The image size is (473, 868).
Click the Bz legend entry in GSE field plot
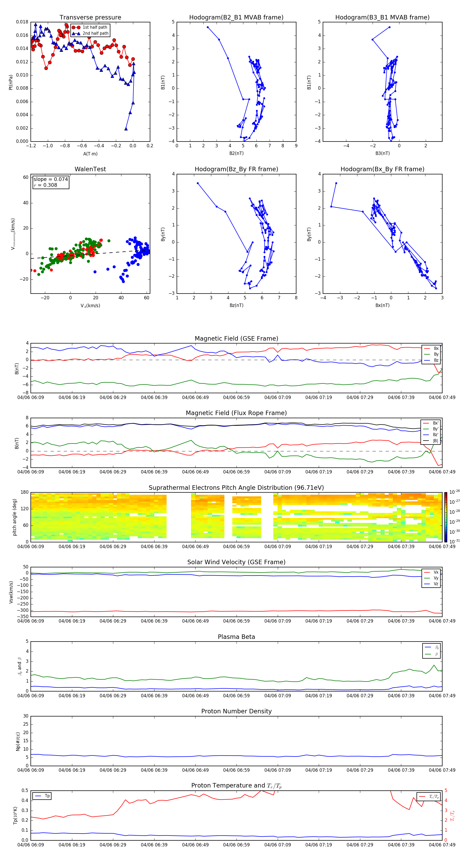tap(431, 360)
